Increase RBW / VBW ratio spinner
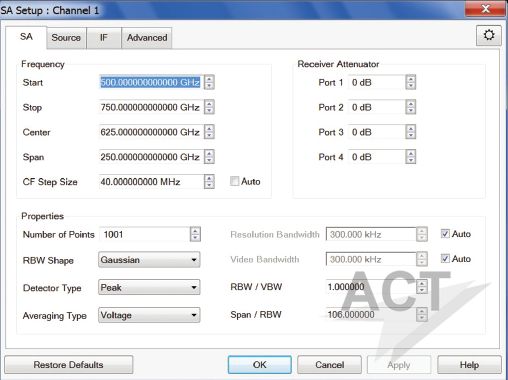The width and height of the screenshot is (508, 380). tap(422, 283)
